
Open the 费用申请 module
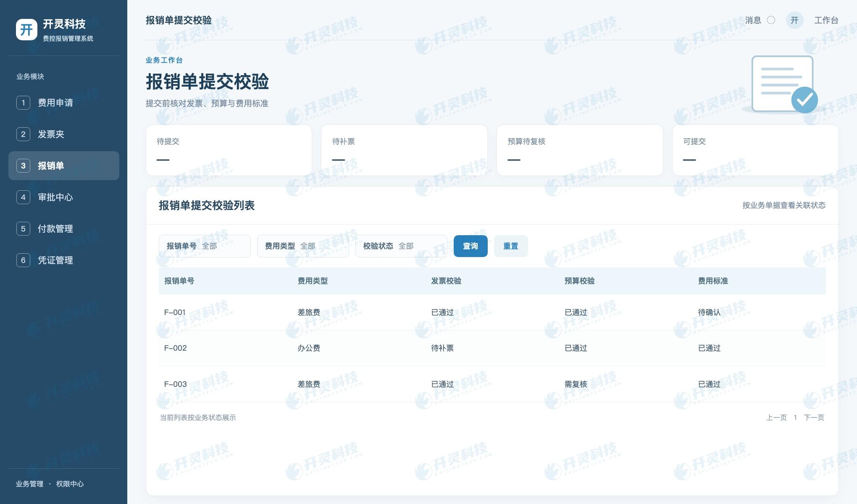pos(64,102)
